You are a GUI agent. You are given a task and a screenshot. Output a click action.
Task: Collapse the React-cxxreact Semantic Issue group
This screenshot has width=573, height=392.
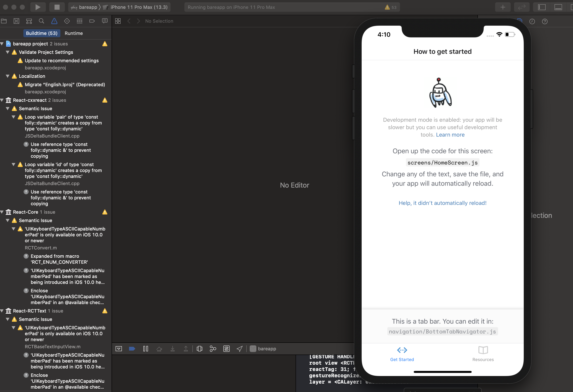coord(8,108)
